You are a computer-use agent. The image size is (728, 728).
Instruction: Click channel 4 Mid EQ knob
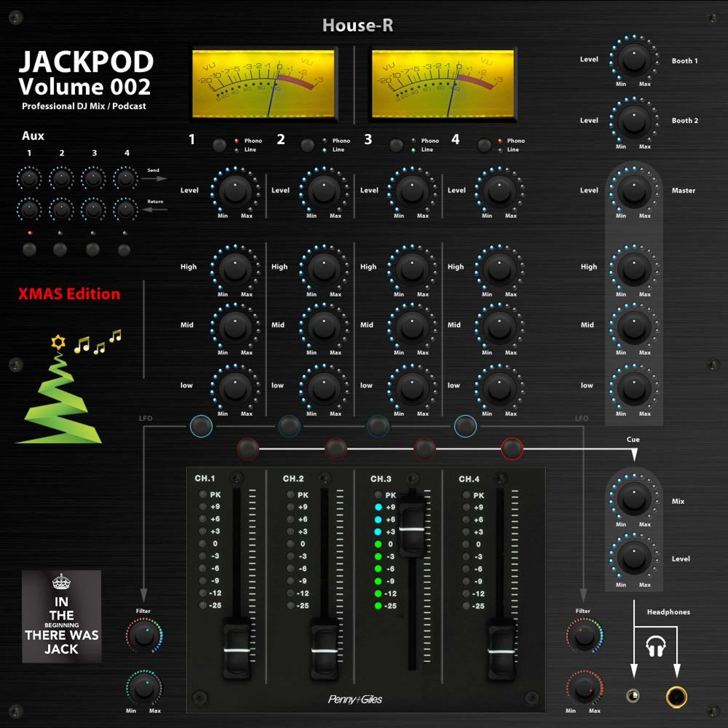coord(499,328)
